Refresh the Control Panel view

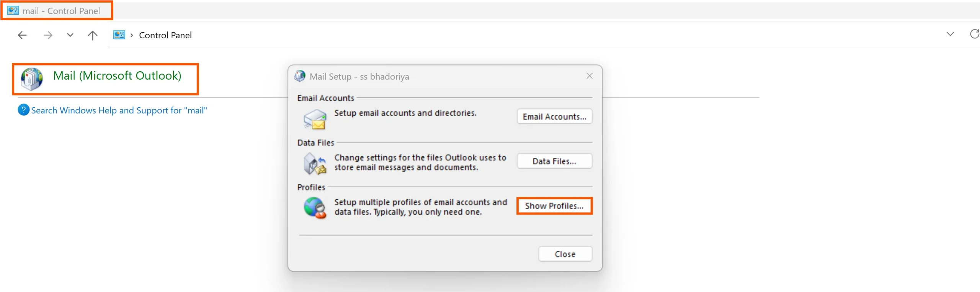pyautogui.click(x=974, y=34)
